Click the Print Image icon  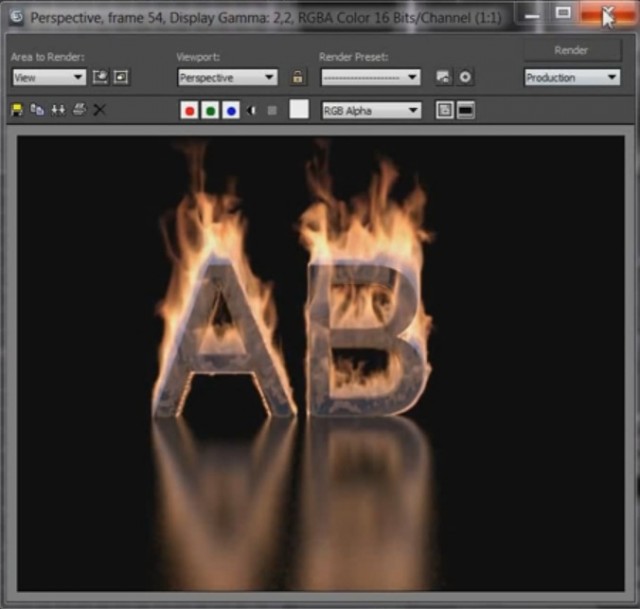79,110
